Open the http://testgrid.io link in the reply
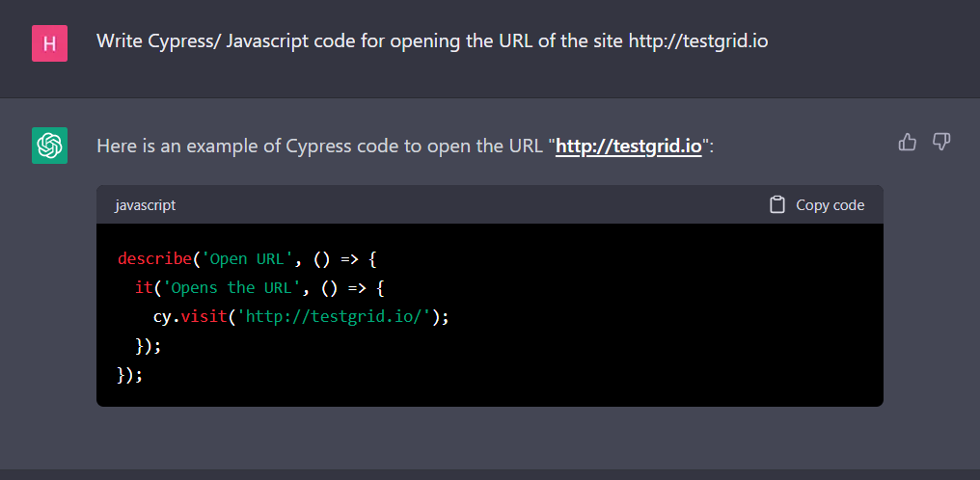Viewport: 980px width, 480px height. 628,147
